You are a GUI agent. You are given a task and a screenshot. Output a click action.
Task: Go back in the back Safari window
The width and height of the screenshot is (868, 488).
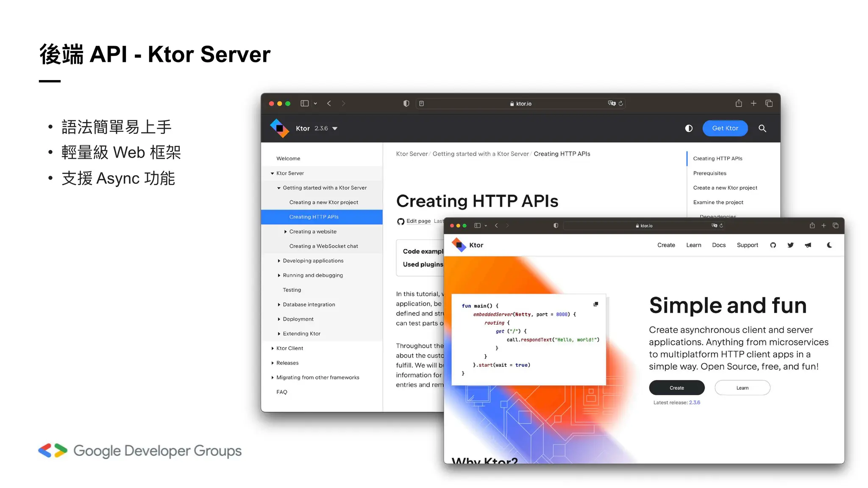(x=329, y=103)
